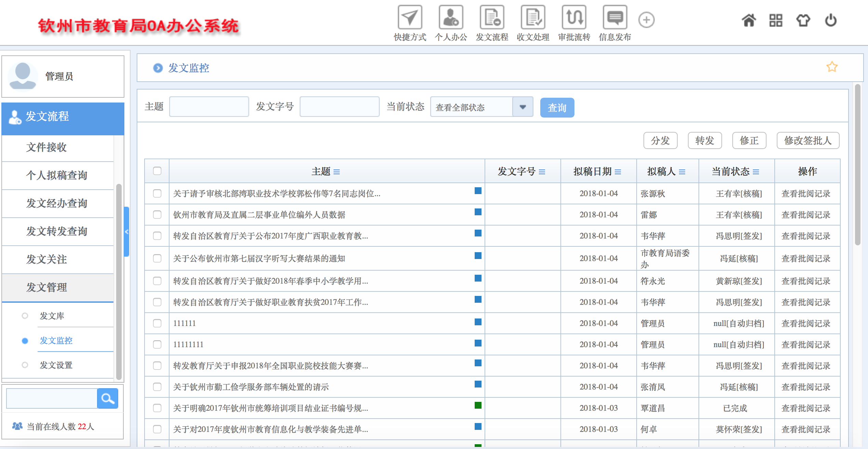Select the 发文设置 radio item
The width and height of the screenshot is (868, 449).
tap(25, 365)
